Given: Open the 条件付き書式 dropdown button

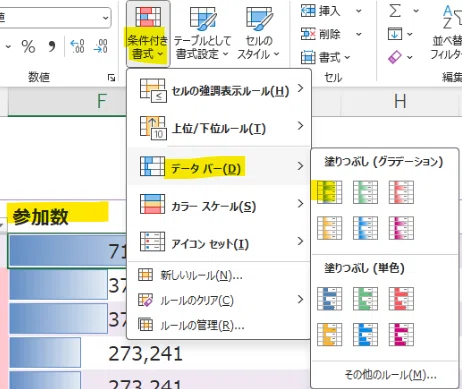Looking at the screenshot, I should (148, 33).
